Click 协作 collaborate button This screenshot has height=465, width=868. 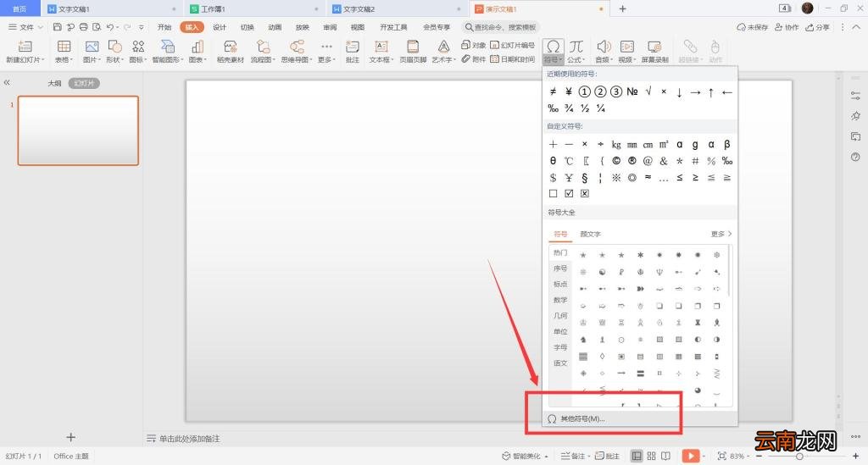(x=787, y=27)
